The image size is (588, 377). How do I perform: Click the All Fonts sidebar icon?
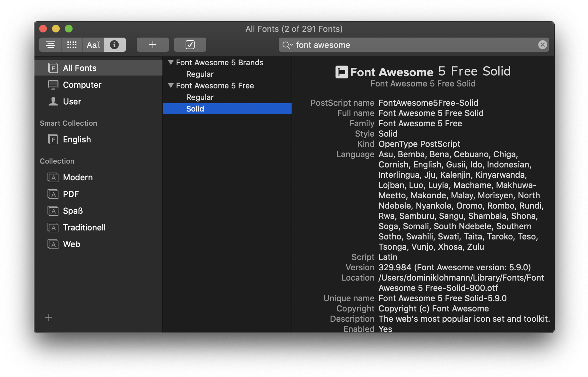click(x=53, y=68)
